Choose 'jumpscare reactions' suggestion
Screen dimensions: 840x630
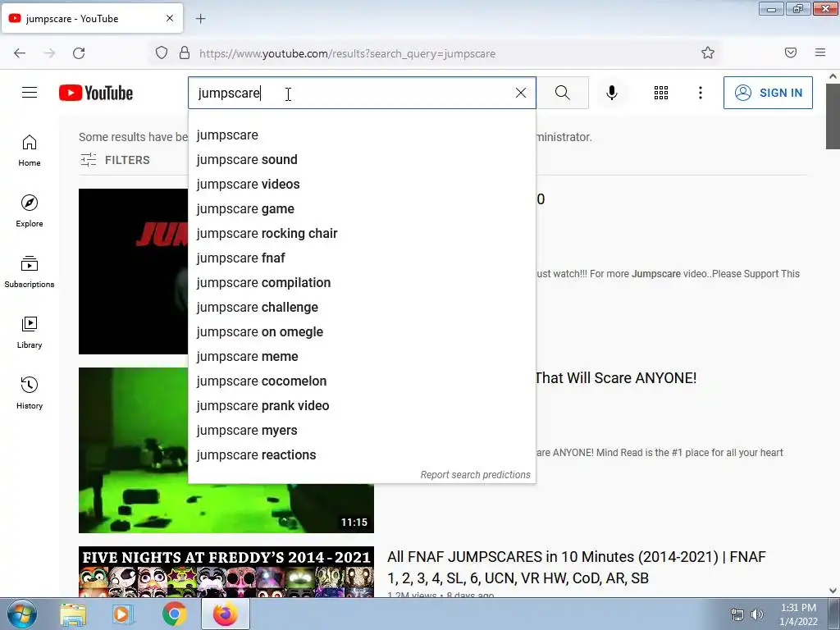[362, 455]
